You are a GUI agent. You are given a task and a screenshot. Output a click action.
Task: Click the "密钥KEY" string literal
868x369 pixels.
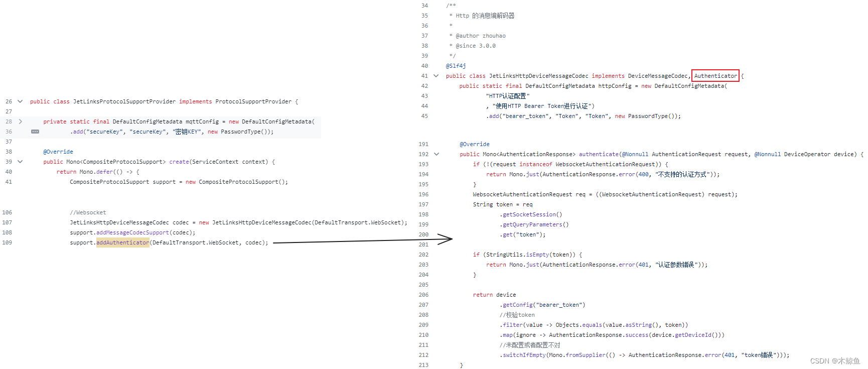(x=187, y=132)
